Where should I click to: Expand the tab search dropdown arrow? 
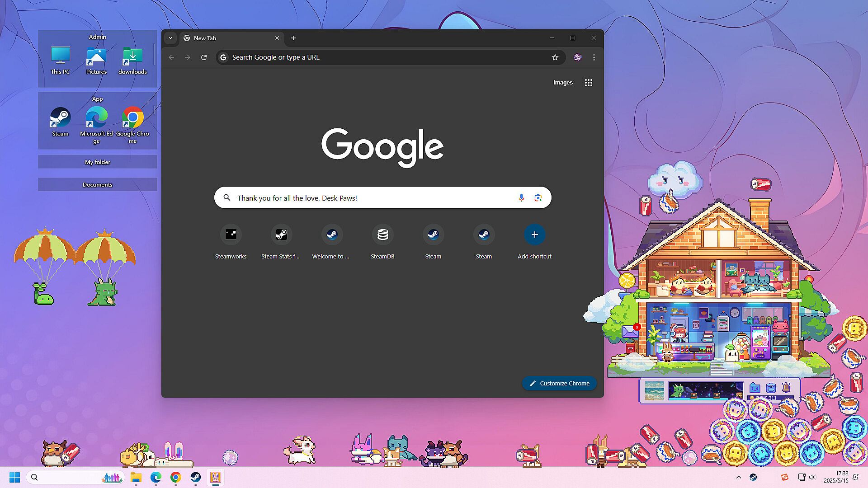click(x=170, y=38)
